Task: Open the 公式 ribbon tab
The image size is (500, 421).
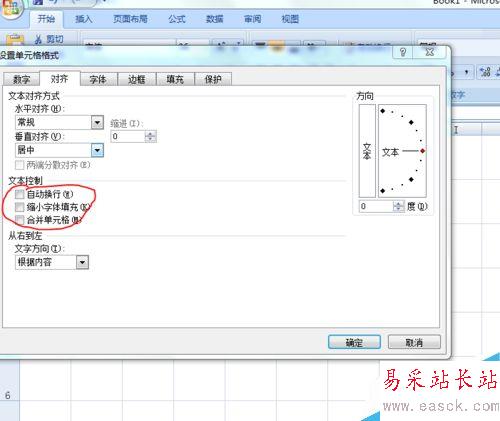Action: pyautogui.click(x=177, y=19)
